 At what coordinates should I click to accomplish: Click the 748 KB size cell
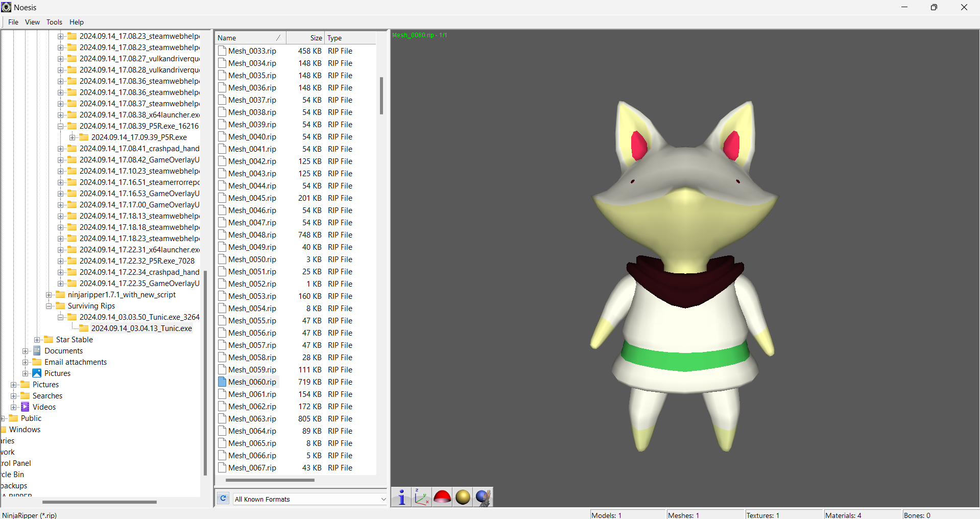coord(309,234)
